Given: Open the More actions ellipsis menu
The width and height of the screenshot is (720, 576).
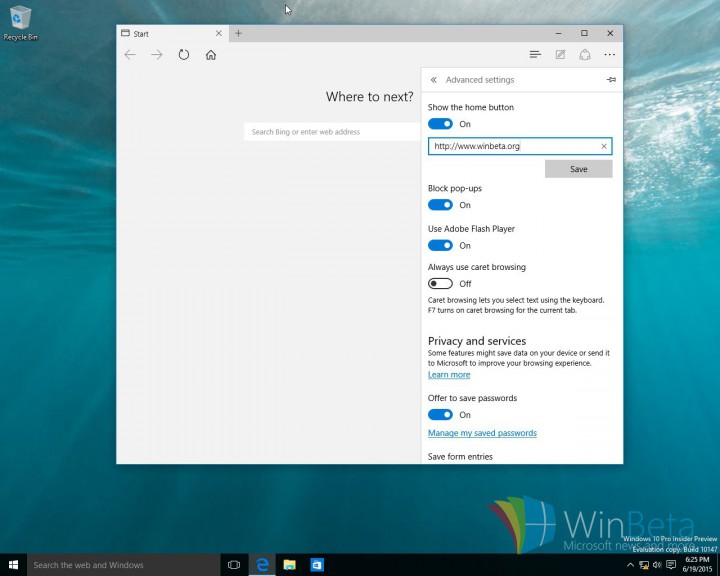Looking at the screenshot, I should tap(609, 55).
